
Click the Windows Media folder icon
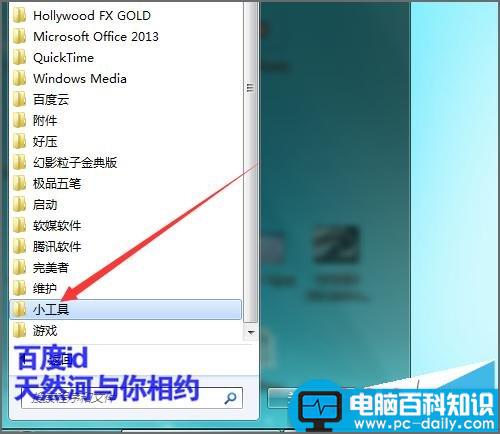point(19,78)
